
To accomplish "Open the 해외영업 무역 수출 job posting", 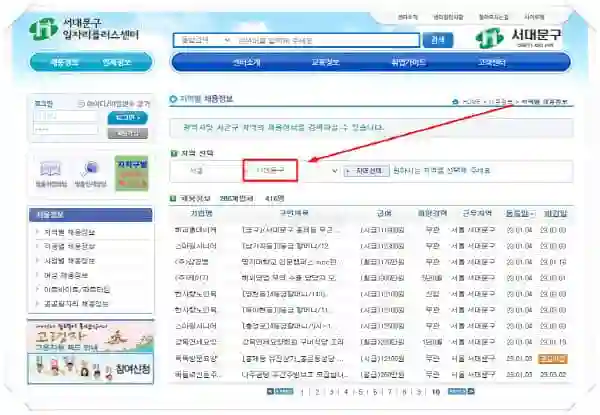I will click(x=289, y=278).
